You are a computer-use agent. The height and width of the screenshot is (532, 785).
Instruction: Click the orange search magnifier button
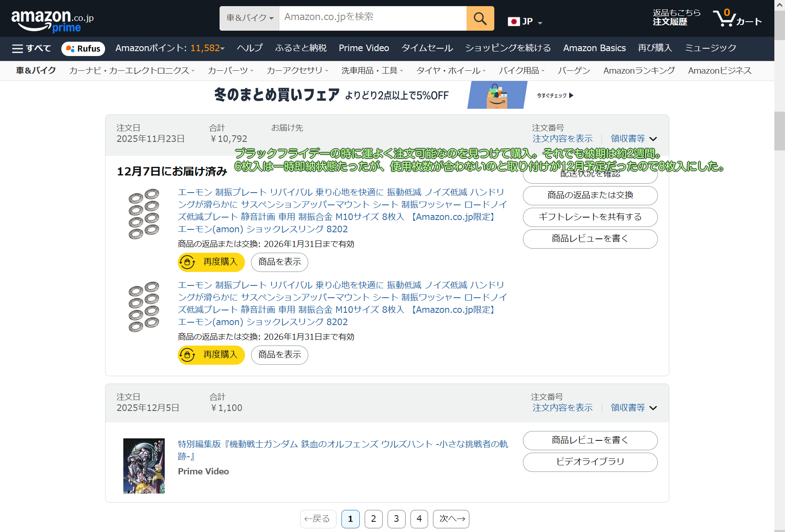click(x=480, y=18)
